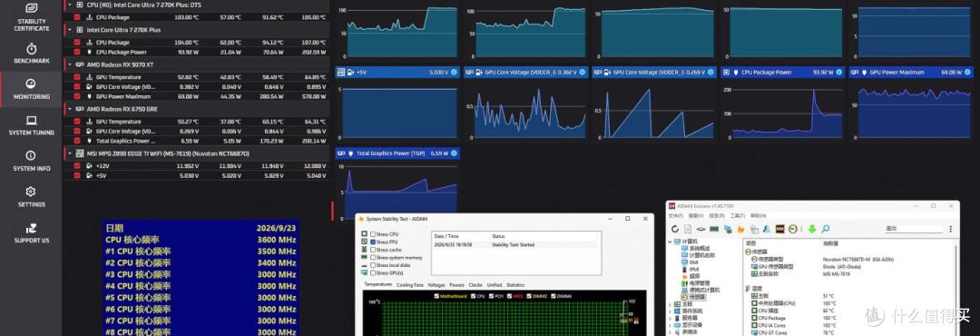Viewport: 980px width, 336px height.
Task: Click flame stability test icon in AIDA64 toolbar
Action: (x=740, y=230)
